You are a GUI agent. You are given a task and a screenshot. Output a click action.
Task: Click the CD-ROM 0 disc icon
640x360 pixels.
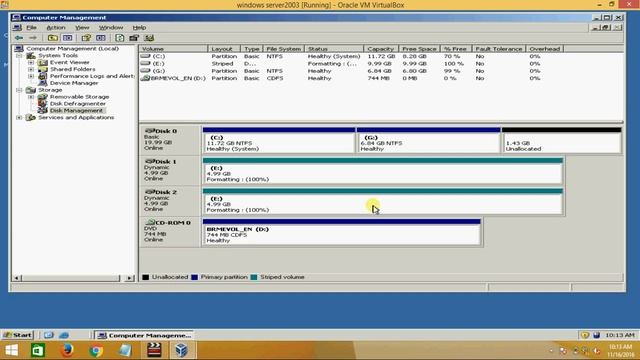[150, 222]
